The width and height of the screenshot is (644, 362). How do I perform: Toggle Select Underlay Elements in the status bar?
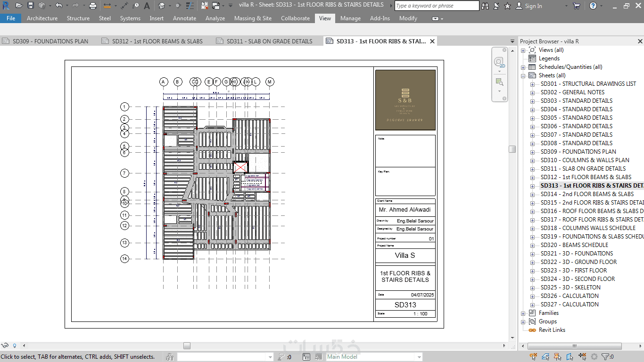coord(545,357)
